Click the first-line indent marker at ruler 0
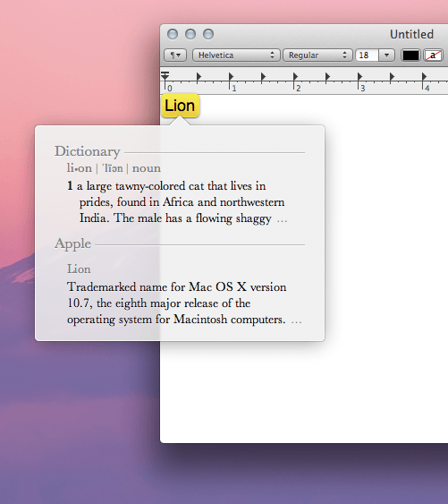448x504 pixels. 165,75
